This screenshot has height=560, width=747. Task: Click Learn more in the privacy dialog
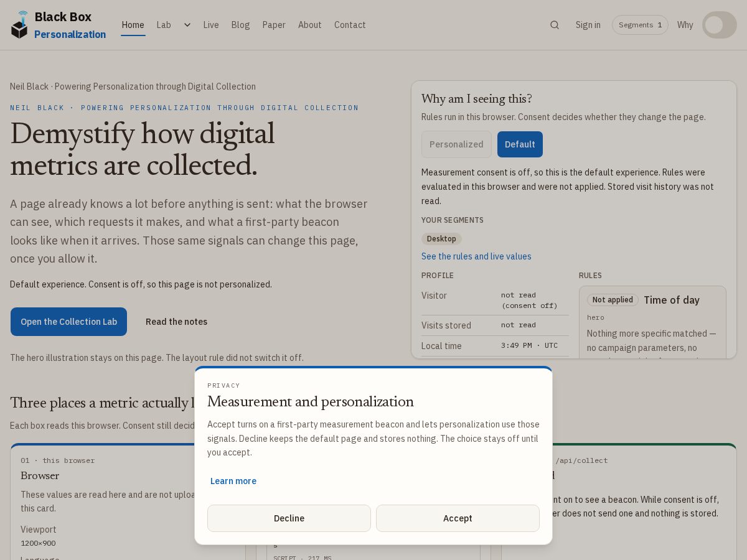(233, 481)
